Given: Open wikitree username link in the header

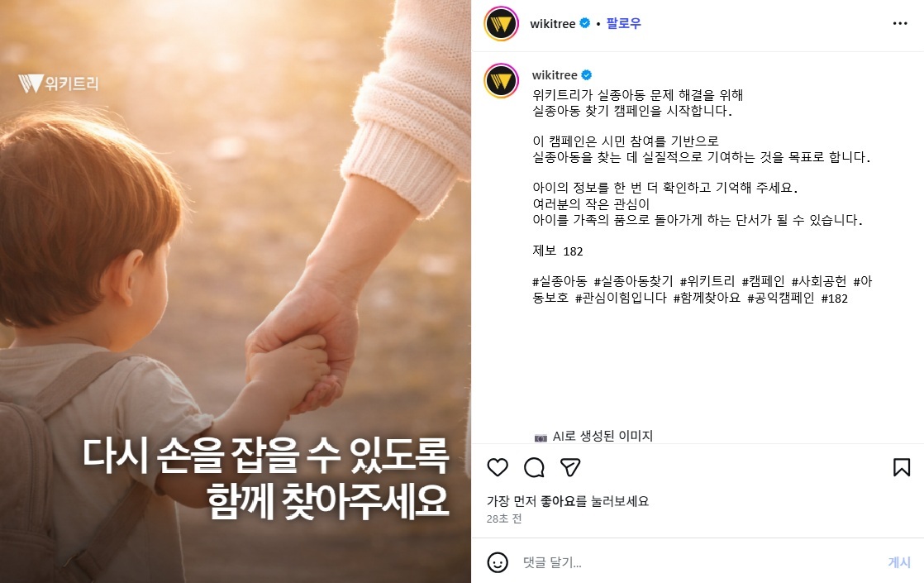Looking at the screenshot, I should [552, 24].
